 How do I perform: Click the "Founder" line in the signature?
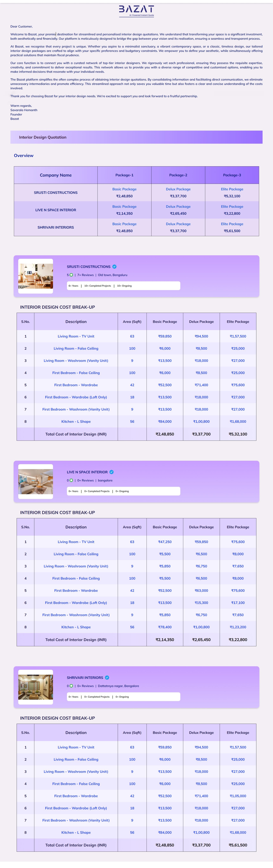click(x=16, y=115)
